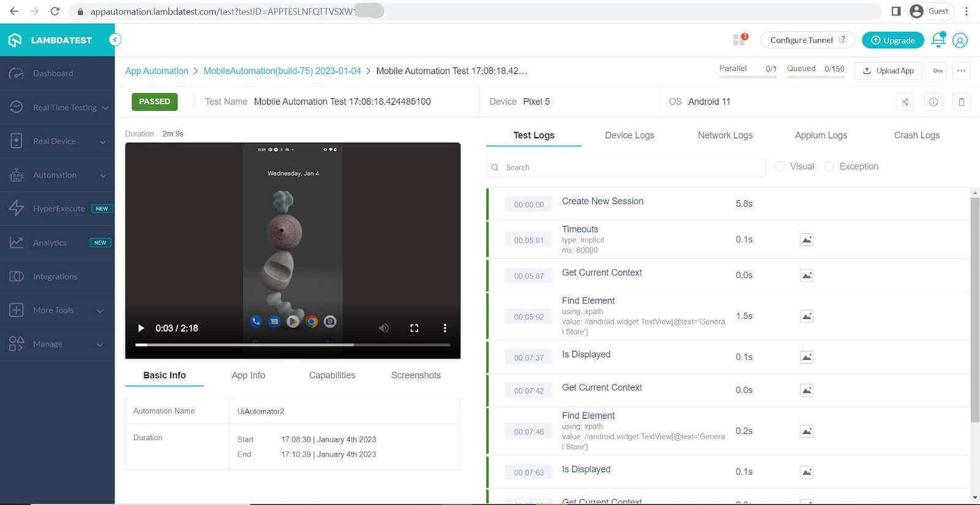Click the access key icon
The width and height of the screenshot is (980, 505).
[x=938, y=71]
